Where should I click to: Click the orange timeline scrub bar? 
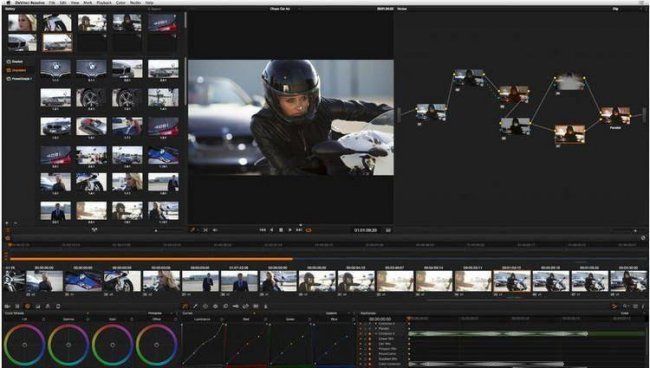[x=151, y=259]
